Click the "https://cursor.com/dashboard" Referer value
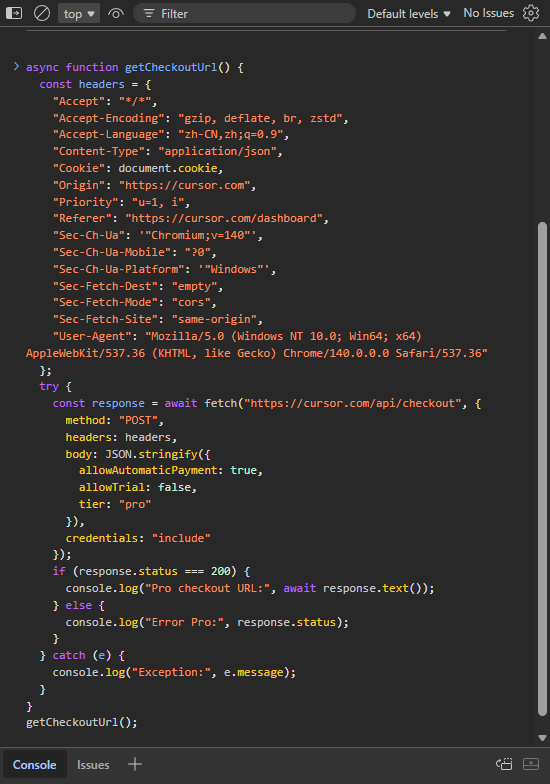Viewport: 550px width, 784px height. pyautogui.click(x=224, y=218)
